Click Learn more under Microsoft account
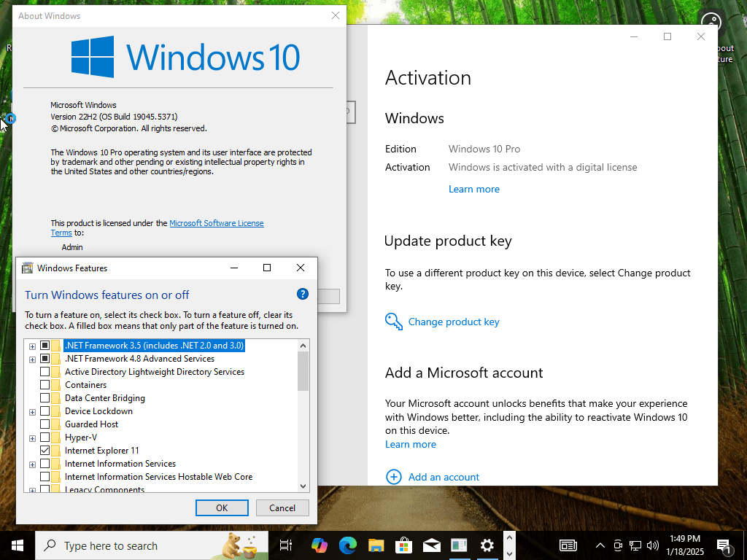Viewport: 747px width, 560px height. pyautogui.click(x=411, y=444)
